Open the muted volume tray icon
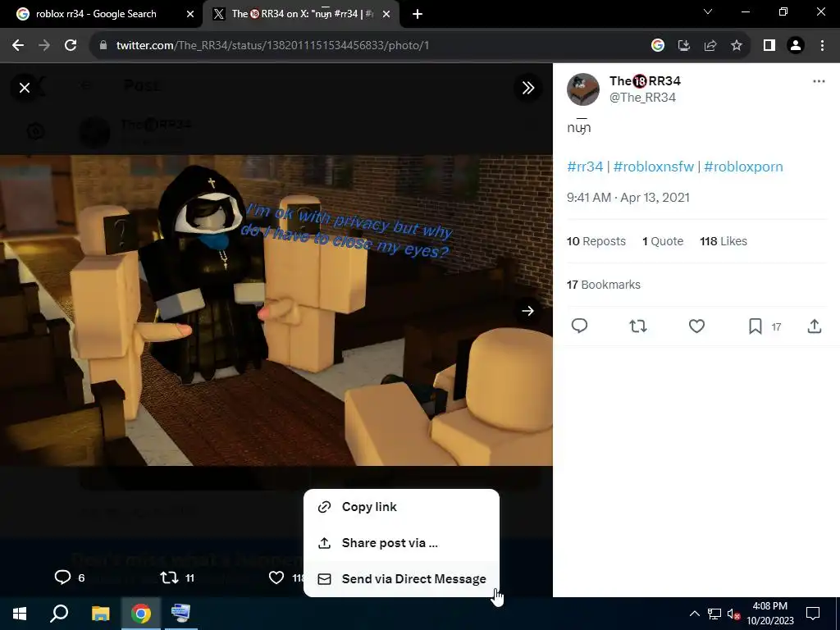Viewport: 840px width, 630px height. 733,614
